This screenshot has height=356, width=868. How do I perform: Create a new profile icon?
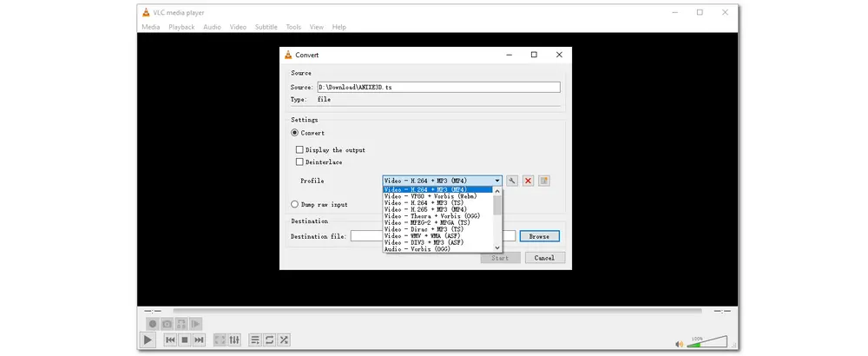point(544,181)
